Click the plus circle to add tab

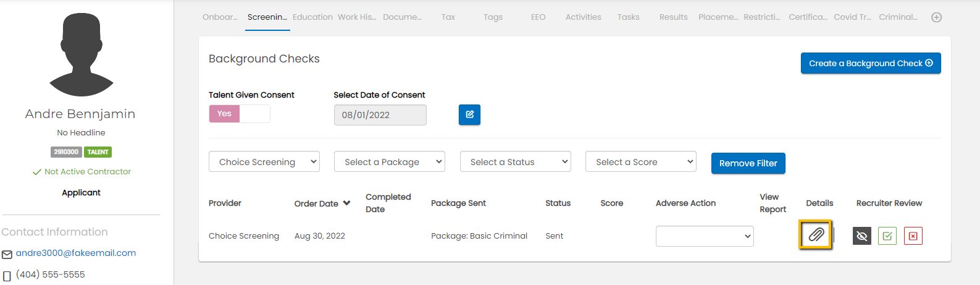[937, 17]
